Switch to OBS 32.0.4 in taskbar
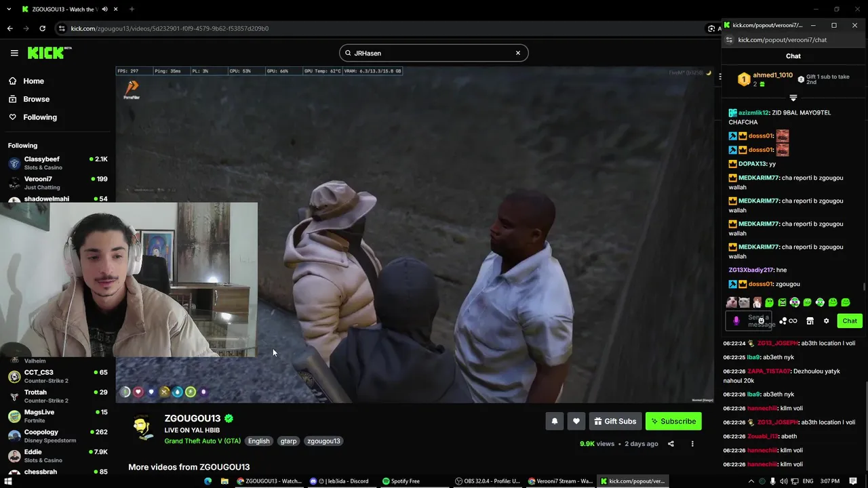The image size is (868, 488). 487,481
